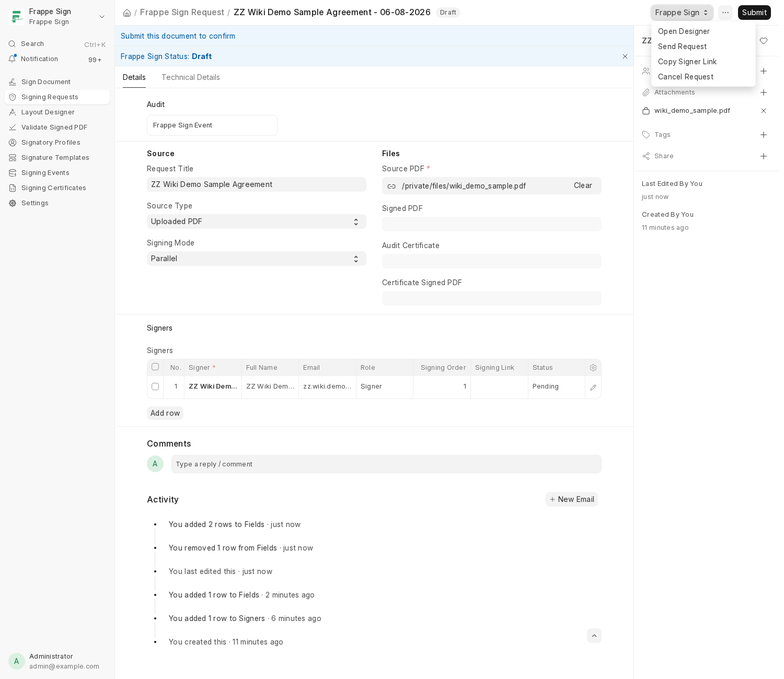Viewport: 784px width, 679px height.
Task: Click the bold ZZ Wiki Dem signer cell
Action: (213, 387)
